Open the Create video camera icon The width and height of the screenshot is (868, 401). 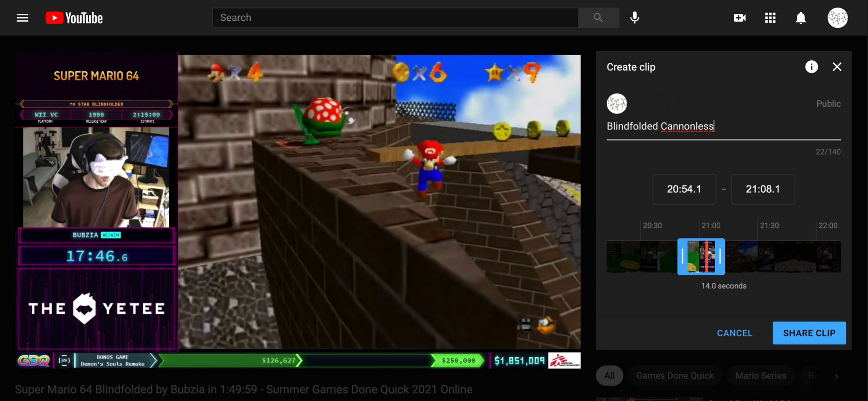(x=740, y=18)
